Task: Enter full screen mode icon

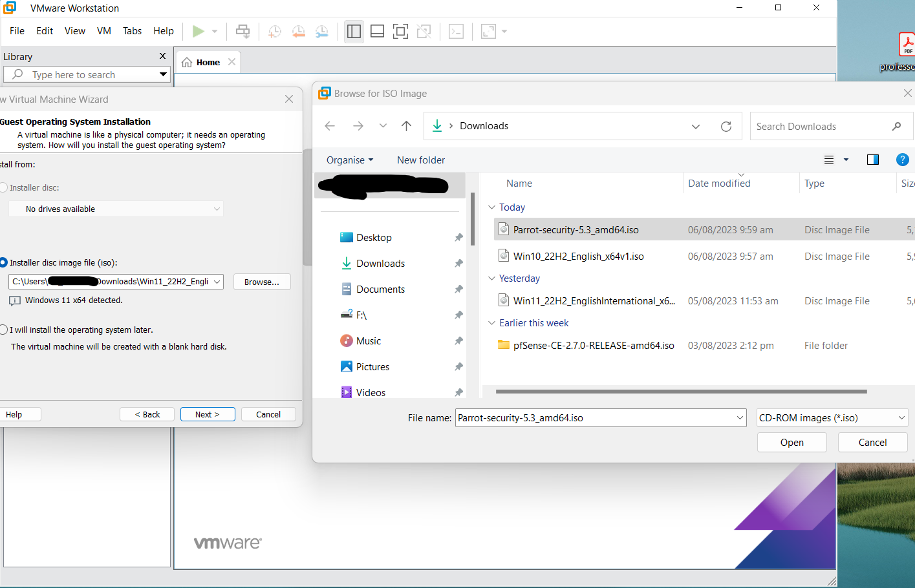Action: 400,31
